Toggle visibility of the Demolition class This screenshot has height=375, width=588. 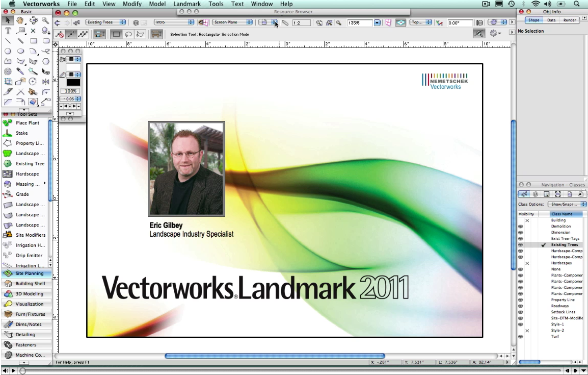521,227
